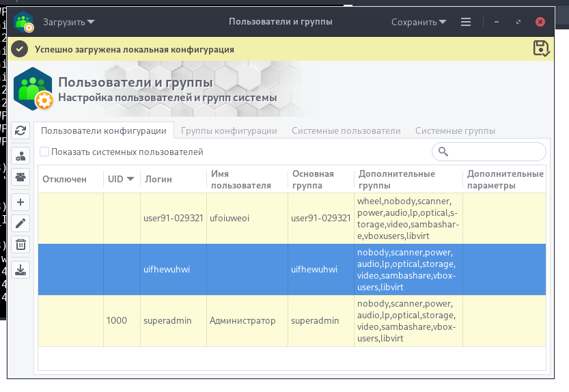Sort by the UID column header
The height and width of the screenshot is (392, 569).
(120, 180)
